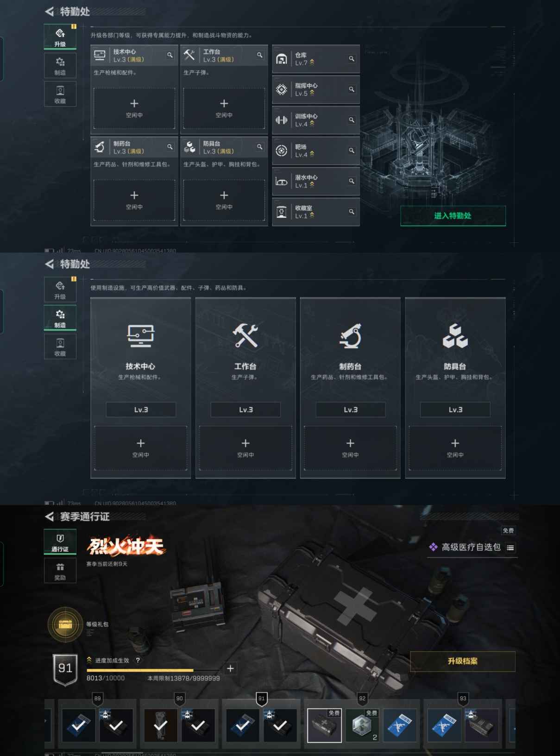Screen dimensions: 560x756
Task: Click the 靶场 target icon
Action: click(281, 151)
